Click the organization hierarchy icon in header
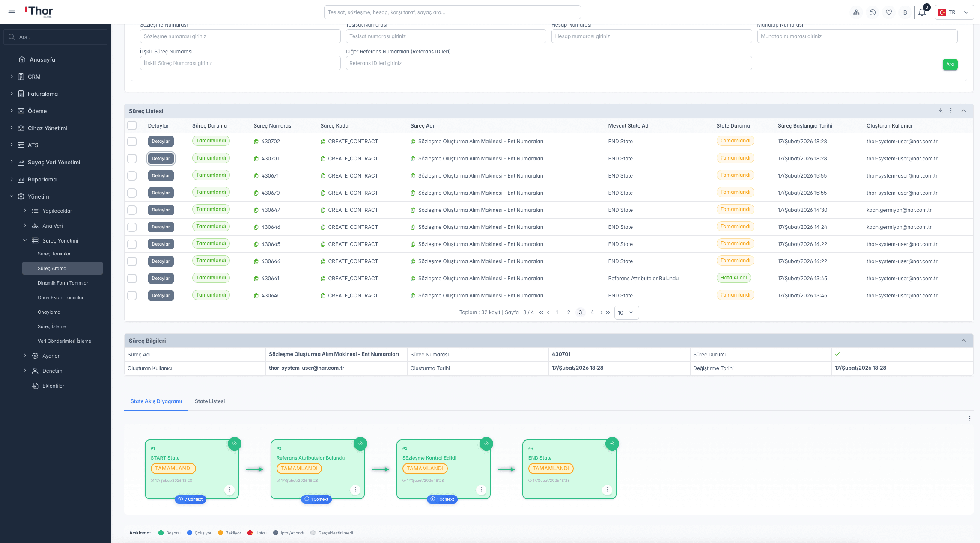 (x=856, y=12)
